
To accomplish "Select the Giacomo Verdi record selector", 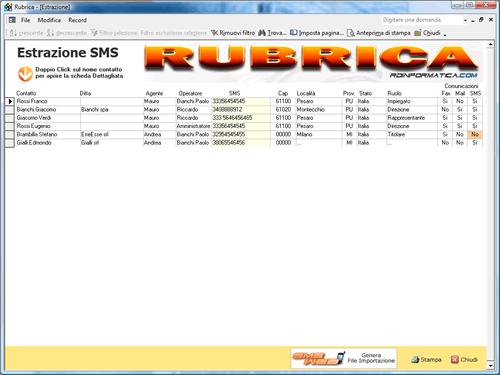I will (x=10, y=118).
